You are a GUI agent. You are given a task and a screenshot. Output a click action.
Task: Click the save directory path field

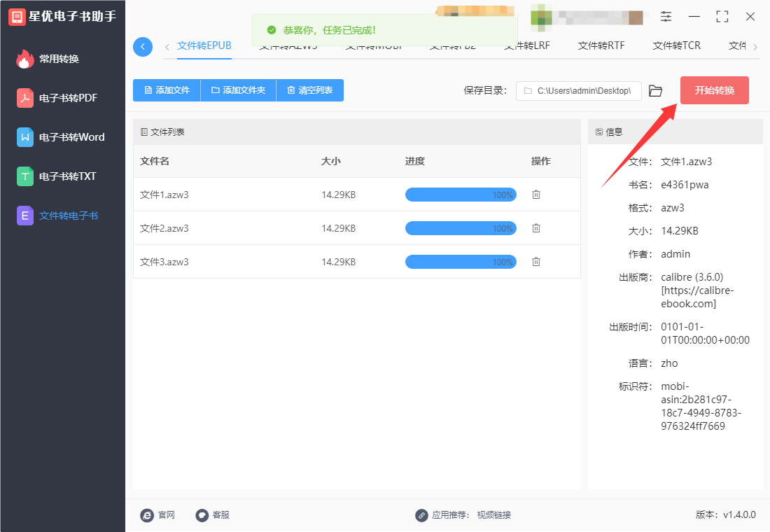[x=579, y=91]
